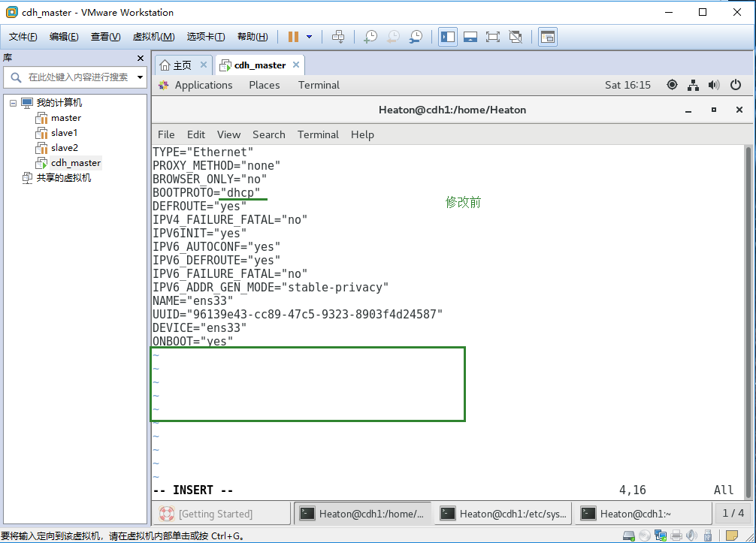
Task: Click the sound card status icon
Action: coord(692,535)
